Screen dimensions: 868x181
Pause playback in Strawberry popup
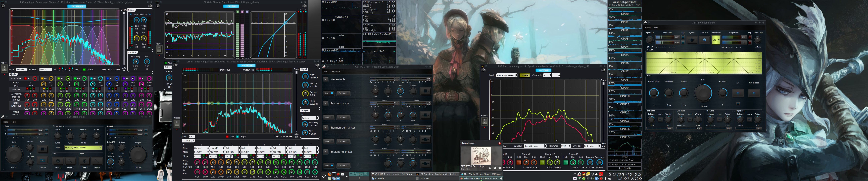495,168
